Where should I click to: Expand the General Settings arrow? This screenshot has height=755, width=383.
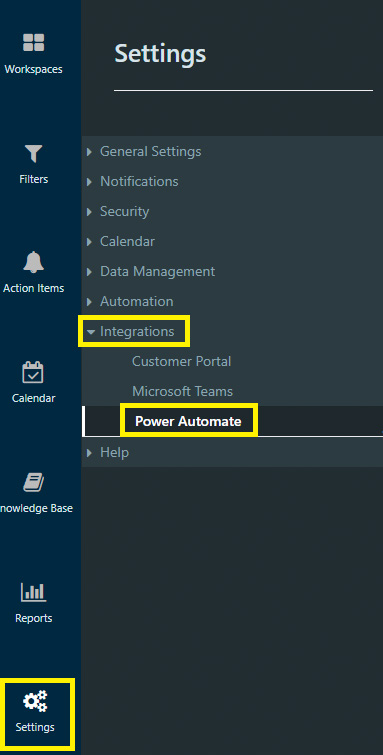point(89,152)
